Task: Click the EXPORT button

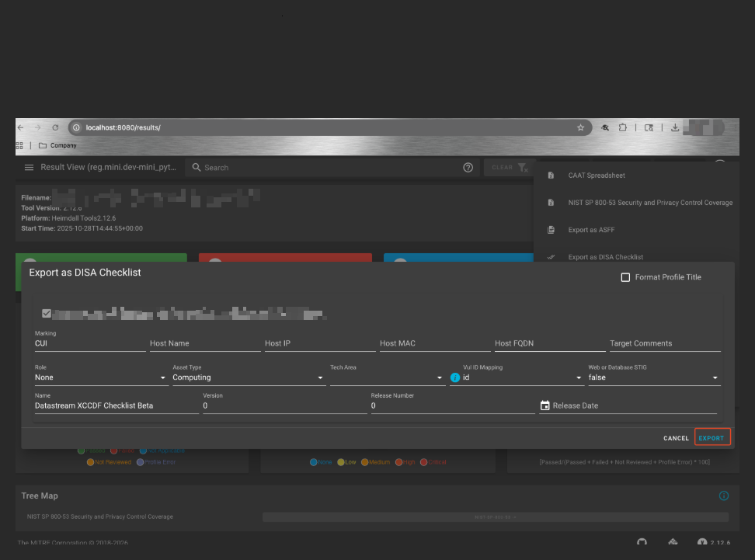Action: 712,437
